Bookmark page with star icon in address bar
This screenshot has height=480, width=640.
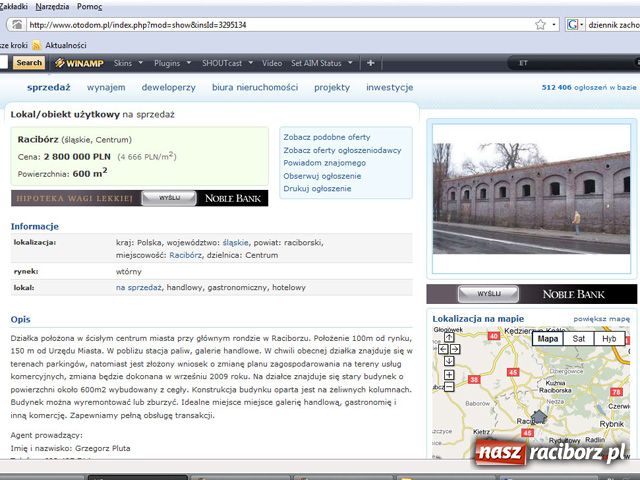pos(541,24)
